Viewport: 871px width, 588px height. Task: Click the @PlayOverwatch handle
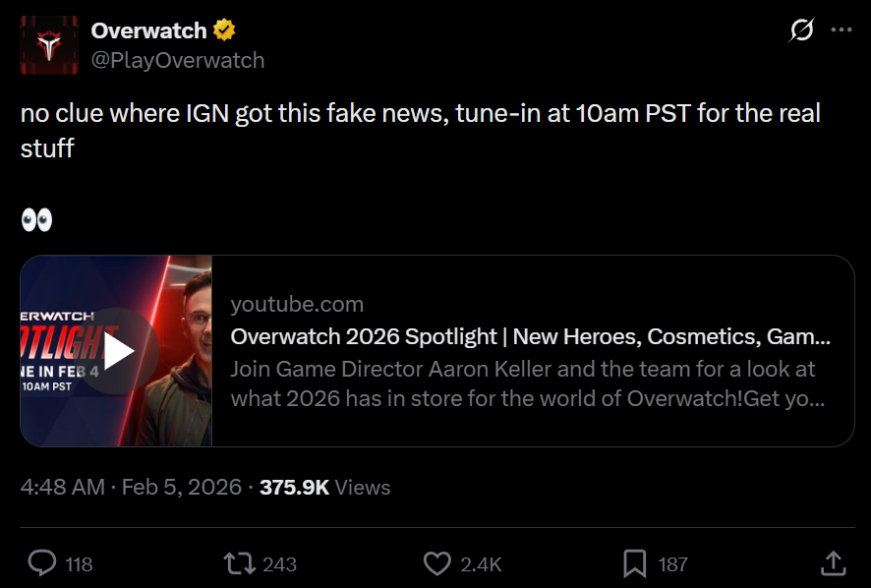pos(178,60)
